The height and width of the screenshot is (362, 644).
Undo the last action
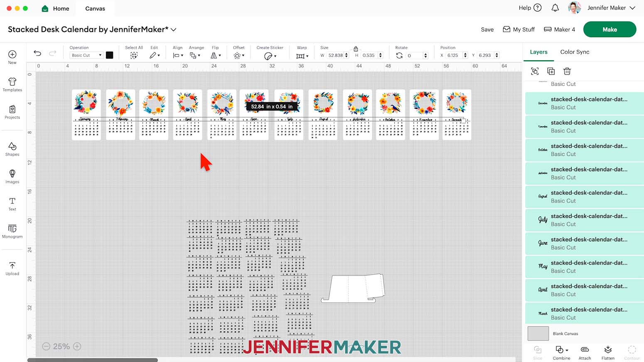(37, 53)
